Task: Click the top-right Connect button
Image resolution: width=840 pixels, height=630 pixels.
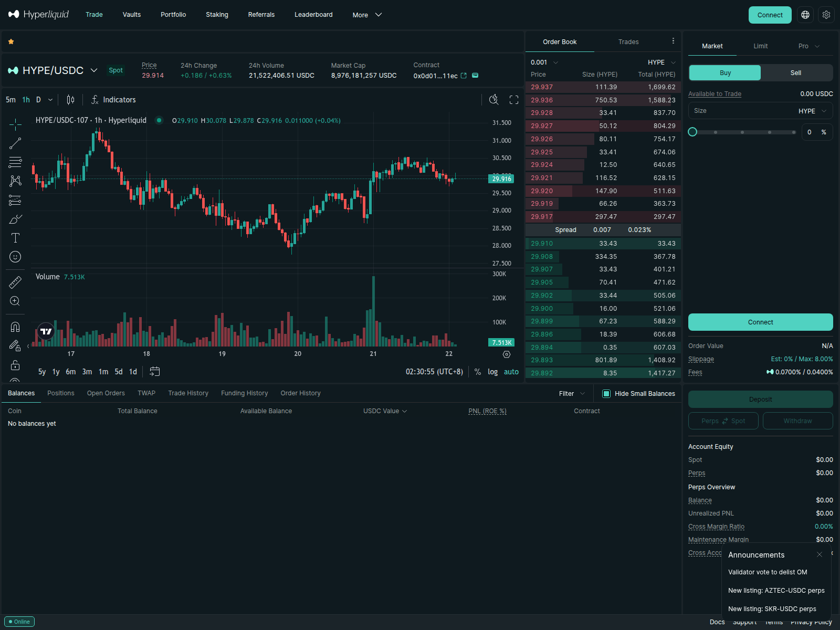Action: (770, 15)
